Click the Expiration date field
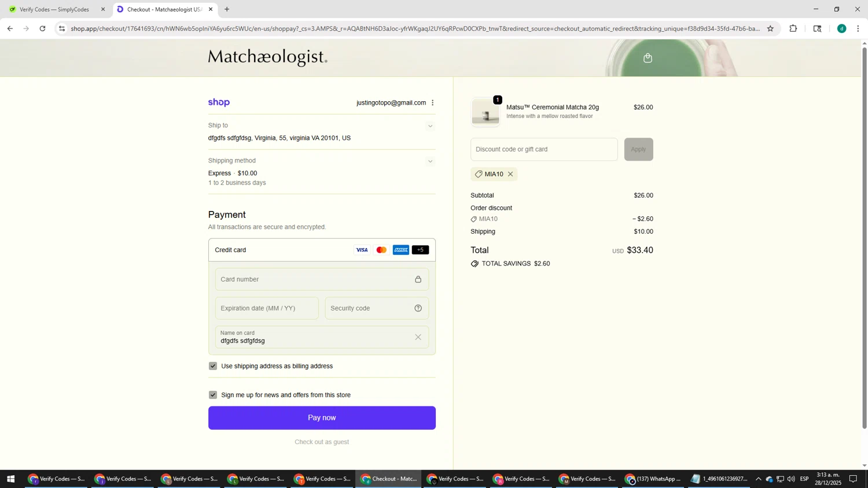Screen dimensions: 868x488 [x=267, y=308]
